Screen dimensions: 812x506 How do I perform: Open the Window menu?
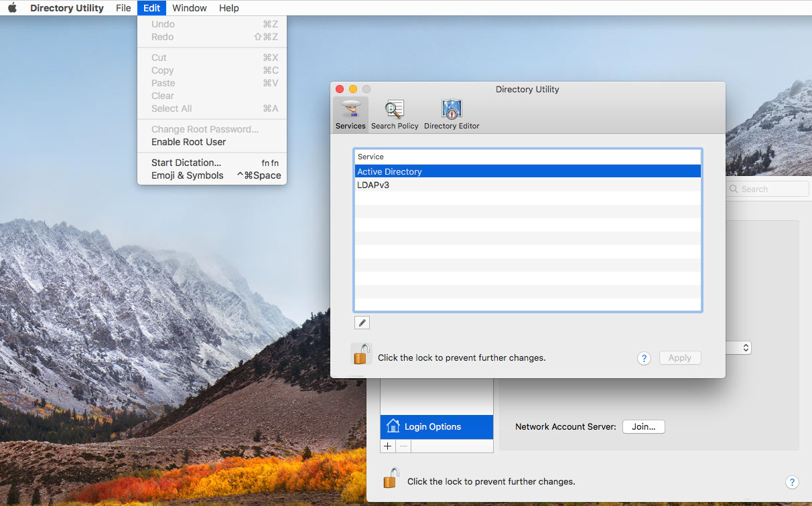(x=190, y=8)
